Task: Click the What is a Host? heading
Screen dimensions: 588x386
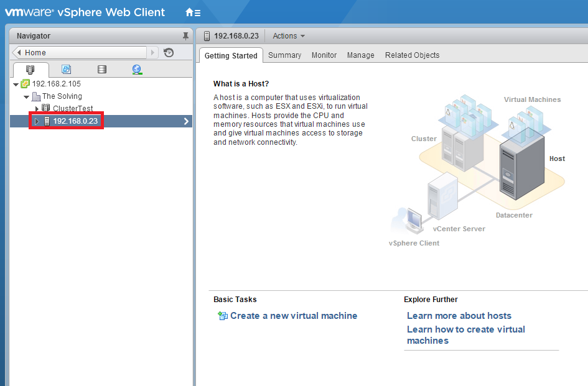Action: tap(241, 83)
